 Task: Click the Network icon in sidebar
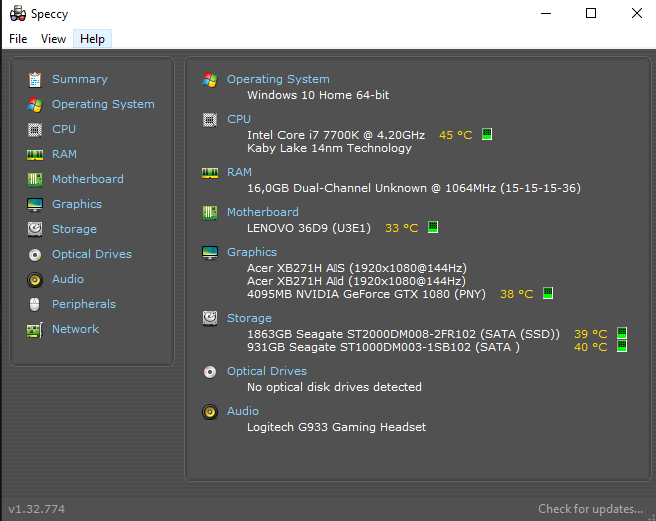pos(35,329)
